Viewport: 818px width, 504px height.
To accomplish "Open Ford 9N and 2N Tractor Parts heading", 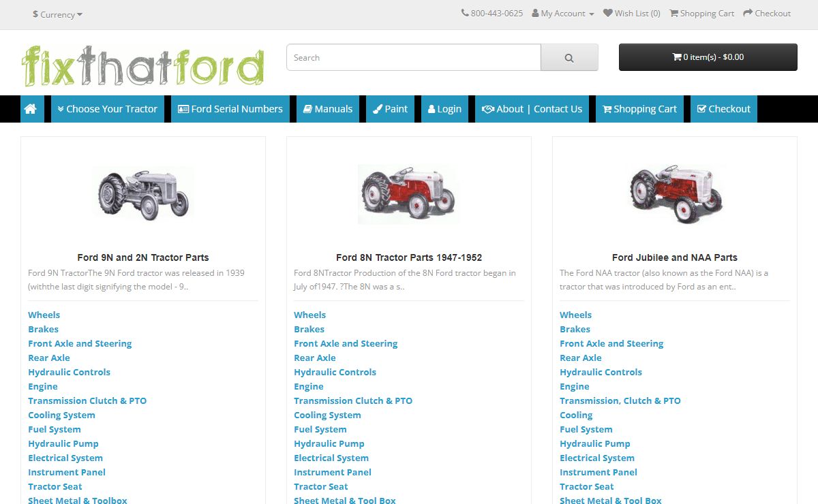I will point(143,257).
